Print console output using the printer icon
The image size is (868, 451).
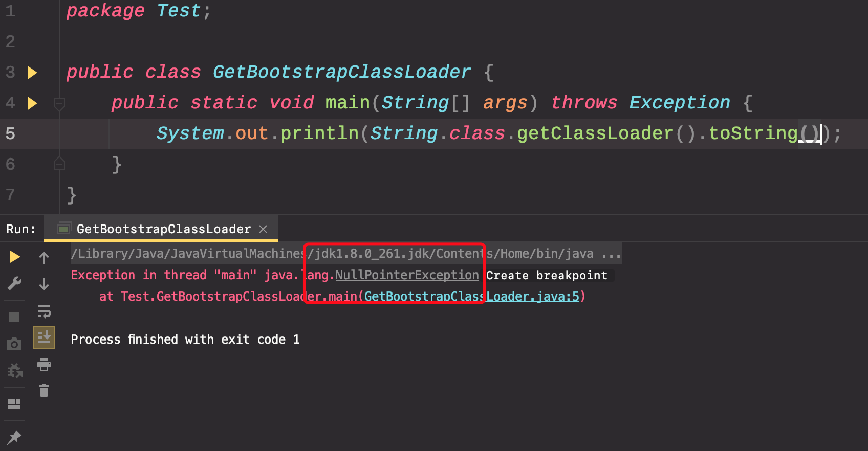pyautogui.click(x=44, y=365)
